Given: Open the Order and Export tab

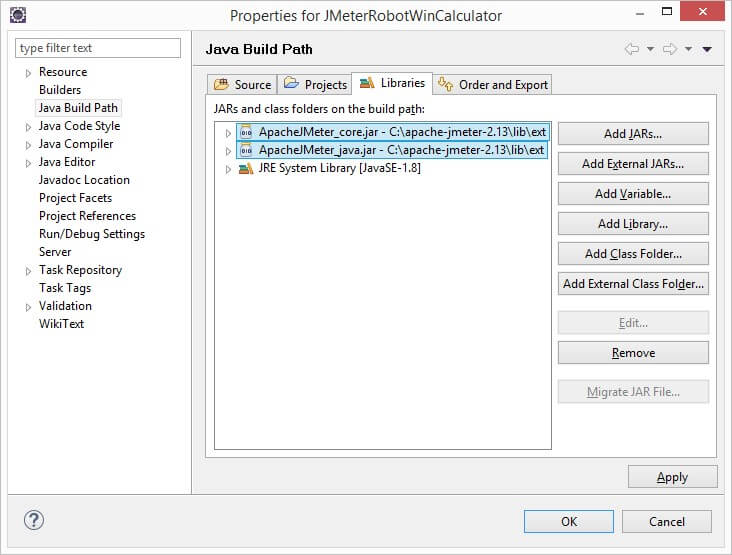Looking at the screenshot, I should tap(493, 84).
